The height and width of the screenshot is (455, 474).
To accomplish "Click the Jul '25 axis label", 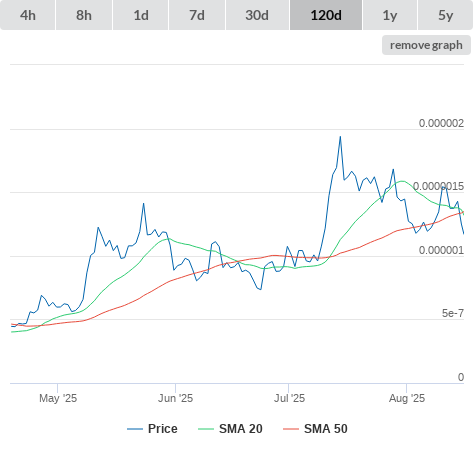I will coord(289,398).
